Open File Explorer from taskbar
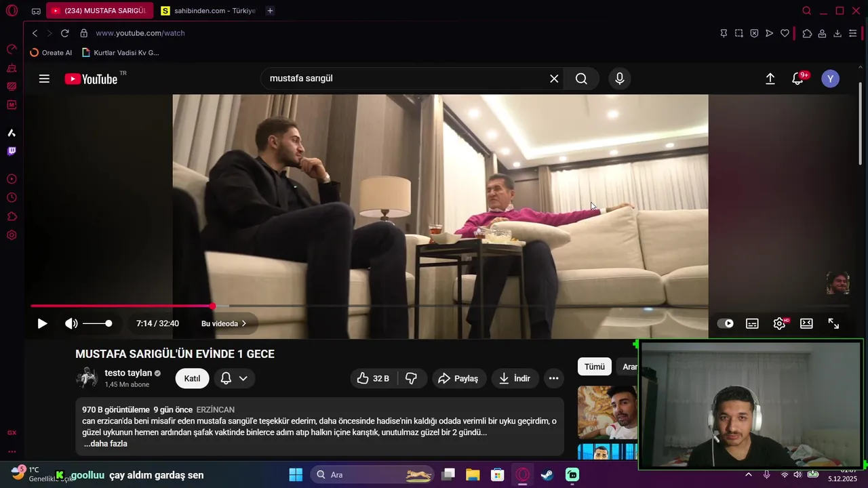 473,474
